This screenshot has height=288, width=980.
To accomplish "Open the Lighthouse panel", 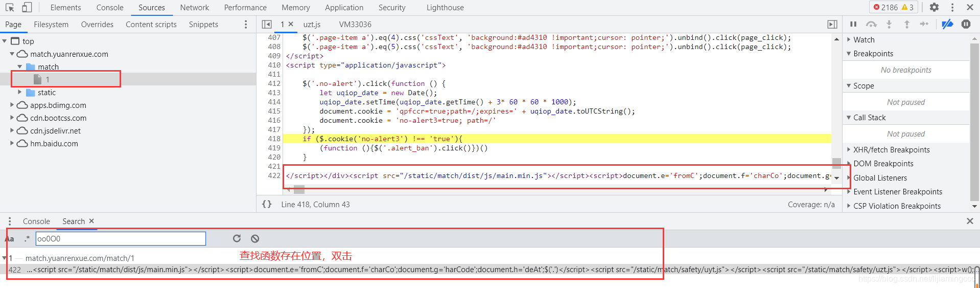I will (x=445, y=7).
